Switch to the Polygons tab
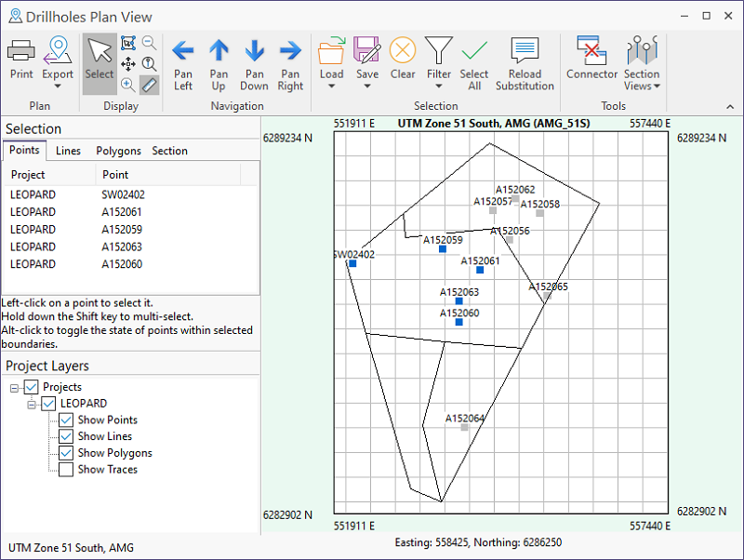Image resolution: width=744 pixels, height=560 pixels. (x=118, y=151)
